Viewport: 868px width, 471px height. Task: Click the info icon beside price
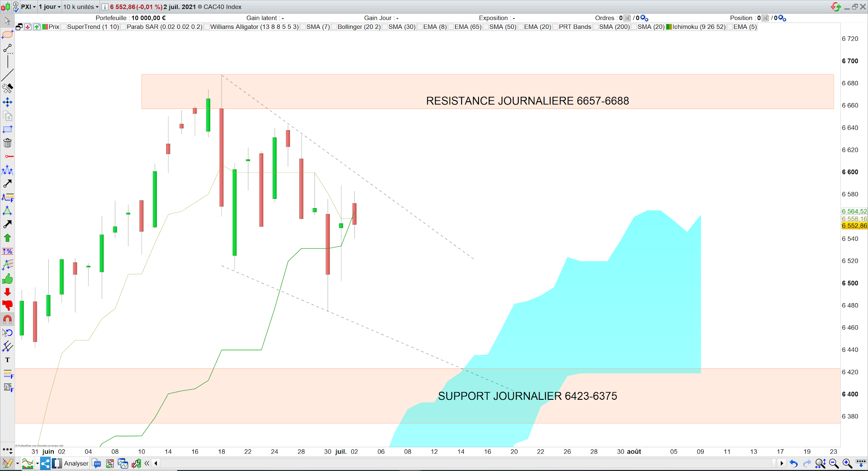coord(105,7)
